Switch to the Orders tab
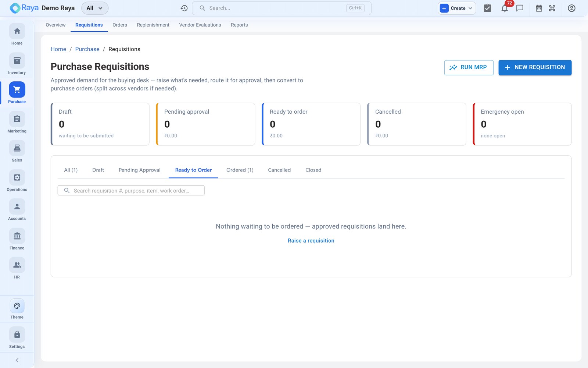 (120, 25)
